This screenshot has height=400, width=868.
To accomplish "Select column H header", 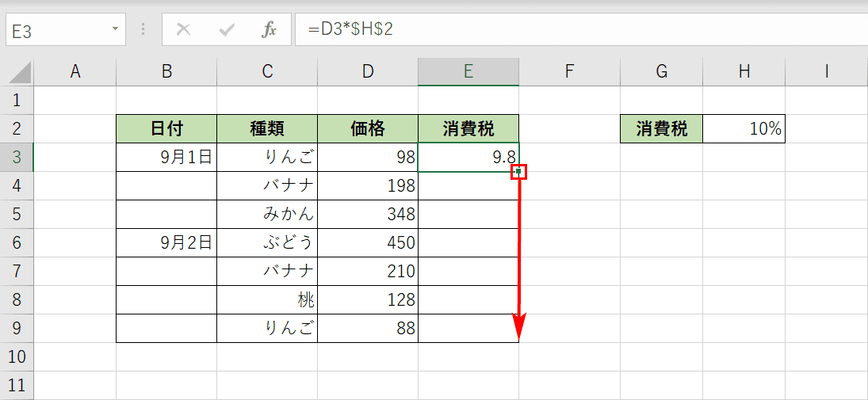I will (x=744, y=72).
